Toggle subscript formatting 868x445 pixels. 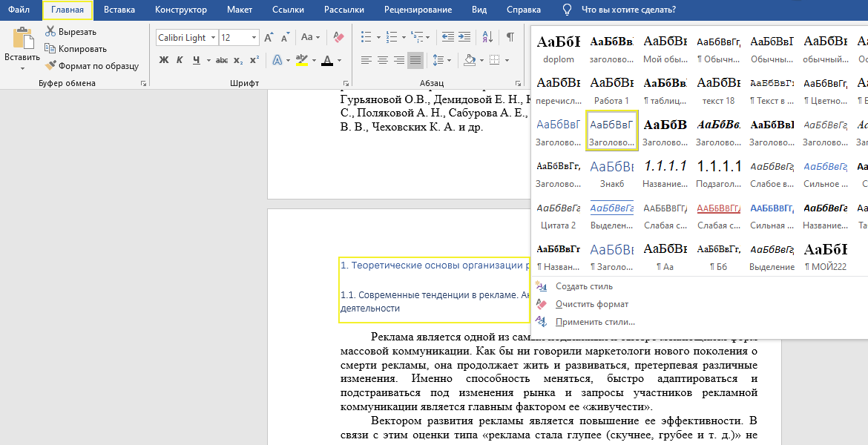click(x=238, y=60)
